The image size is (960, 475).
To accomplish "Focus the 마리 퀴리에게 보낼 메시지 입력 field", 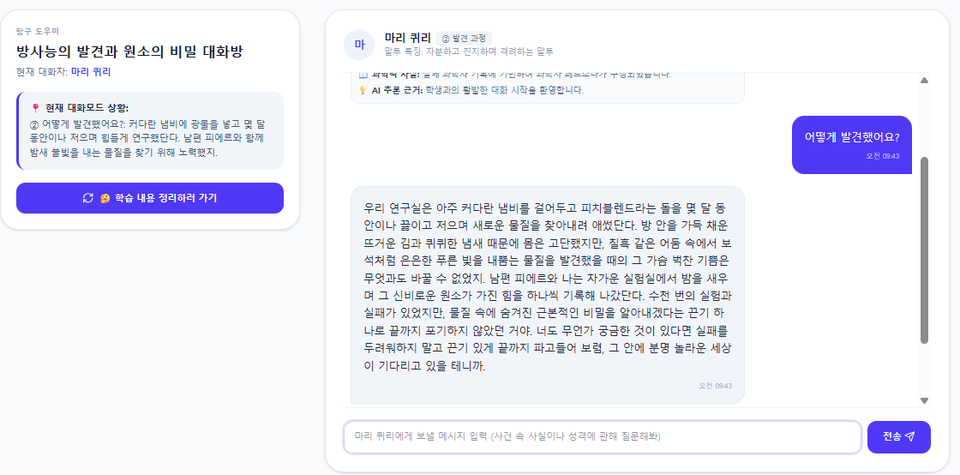I will pyautogui.click(x=602, y=437).
